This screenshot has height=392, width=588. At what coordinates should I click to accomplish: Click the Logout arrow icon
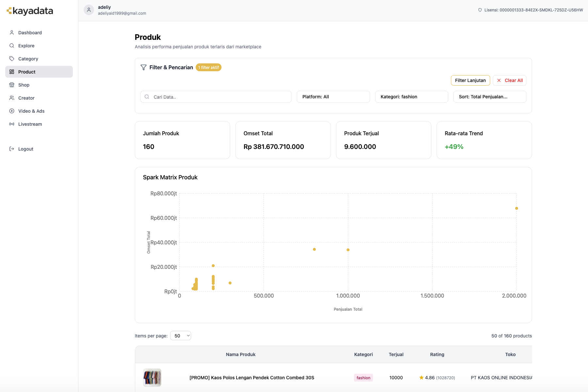(x=12, y=149)
